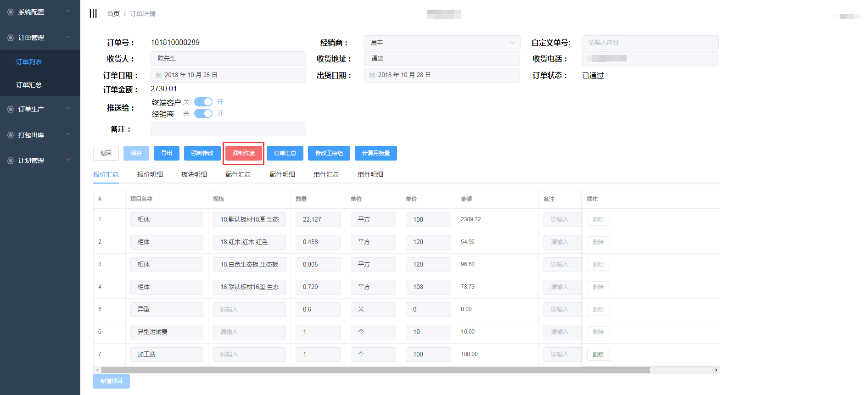
Task: Switch to the 报价明细 tab
Action: tap(150, 174)
